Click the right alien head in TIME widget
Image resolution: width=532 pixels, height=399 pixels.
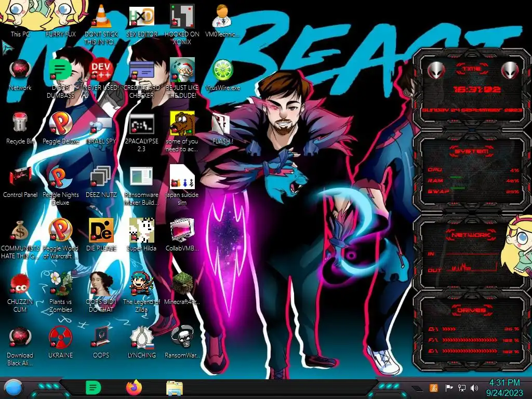pyautogui.click(x=510, y=70)
